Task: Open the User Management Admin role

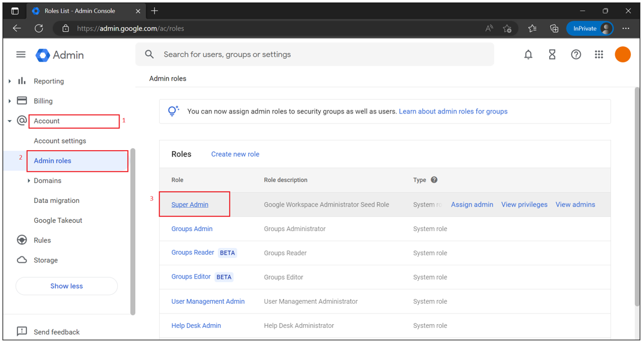Action: pos(208,301)
